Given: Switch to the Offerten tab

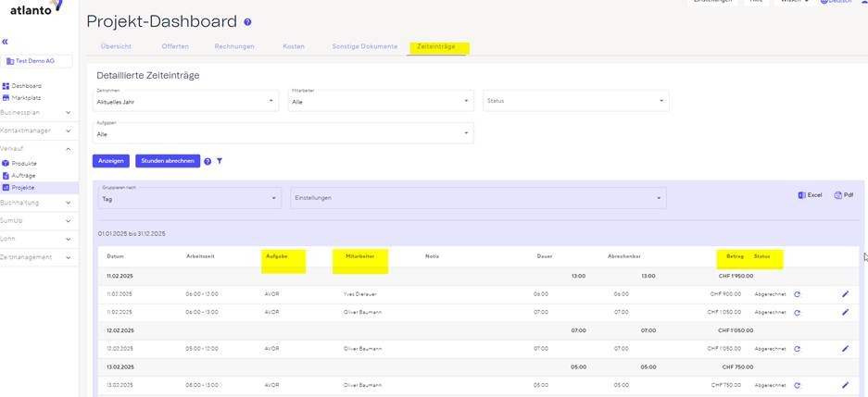Looking at the screenshot, I should click(175, 46).
